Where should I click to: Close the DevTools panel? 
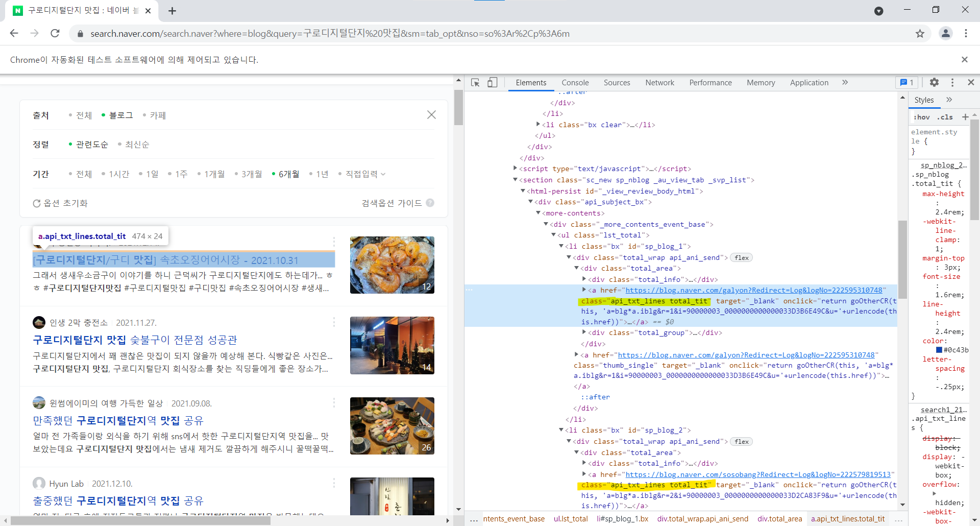tap(971, 82)
